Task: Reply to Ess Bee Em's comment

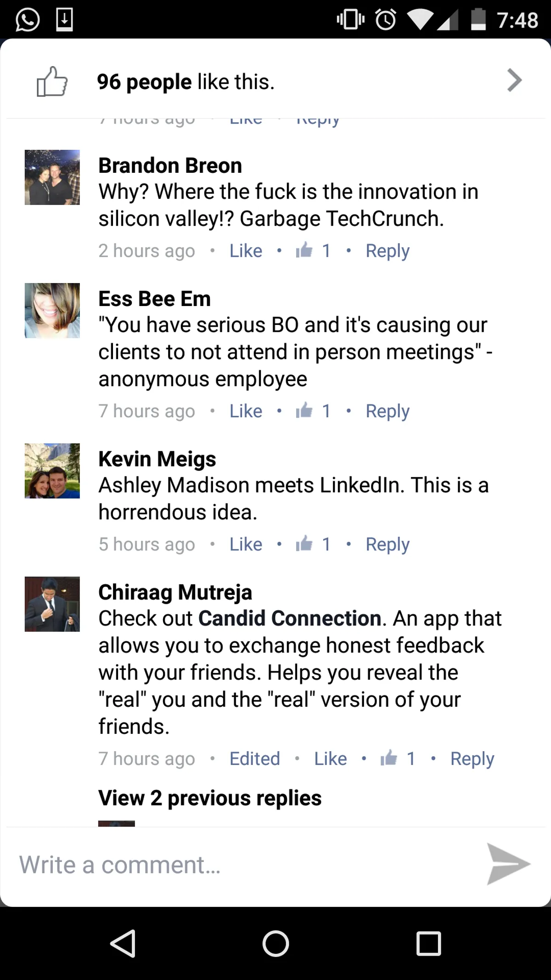Action: [387, 411]
